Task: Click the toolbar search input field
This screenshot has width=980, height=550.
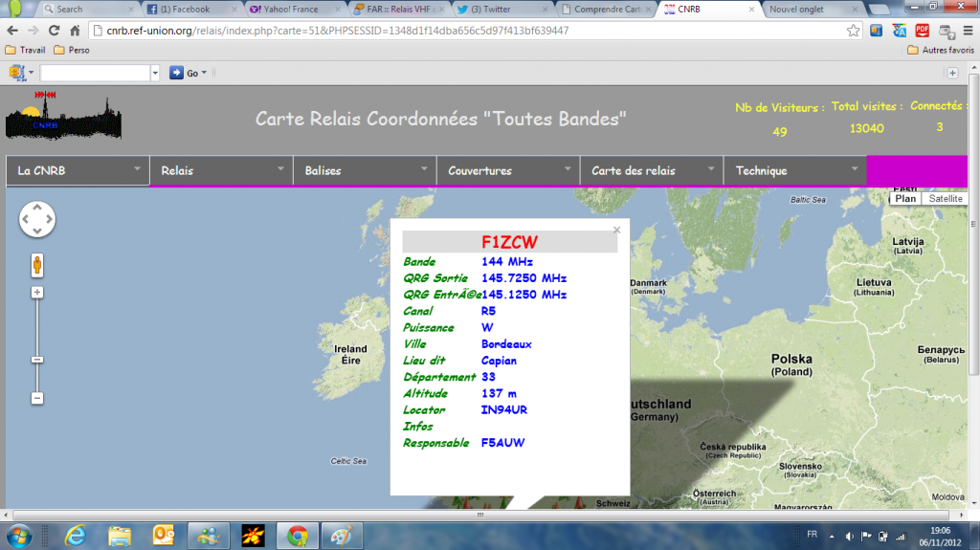Action: [x=95, y=73]
